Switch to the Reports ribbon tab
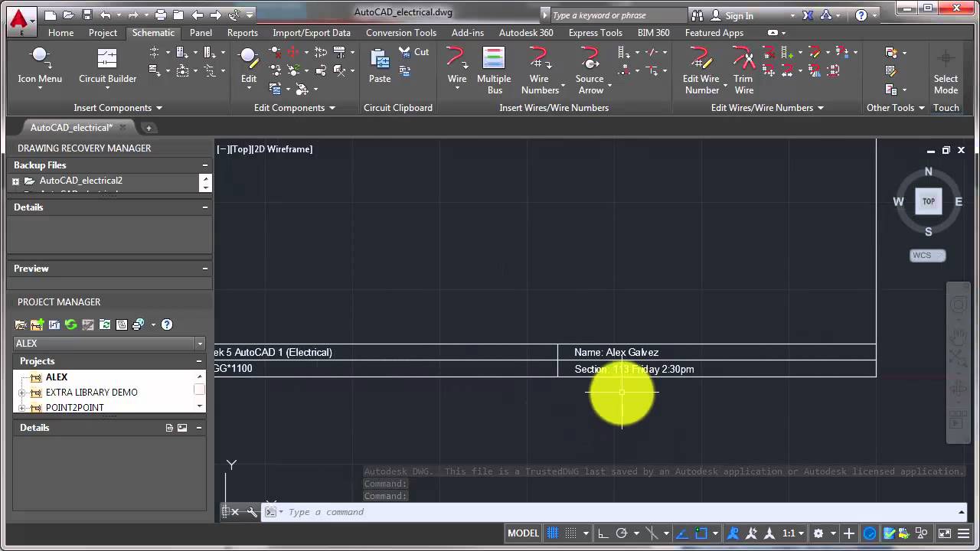Image resolution: width=980 pixels, height=551 pixels. [x=242, y=33]
